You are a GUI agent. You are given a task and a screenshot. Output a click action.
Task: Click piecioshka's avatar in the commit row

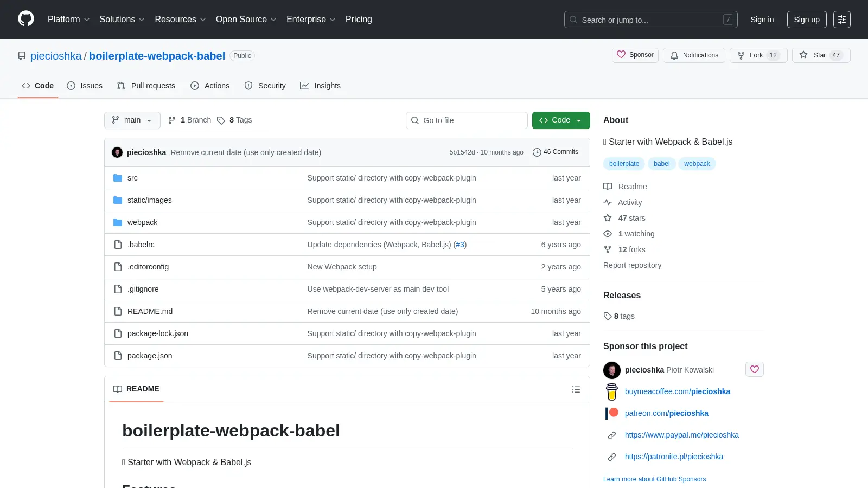[x=117, y=152]
